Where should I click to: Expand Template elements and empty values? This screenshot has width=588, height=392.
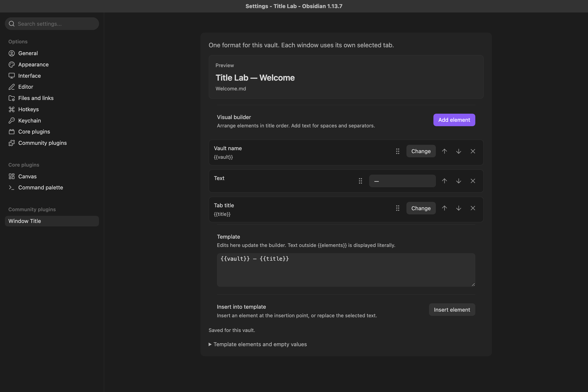tap(257, 344)
